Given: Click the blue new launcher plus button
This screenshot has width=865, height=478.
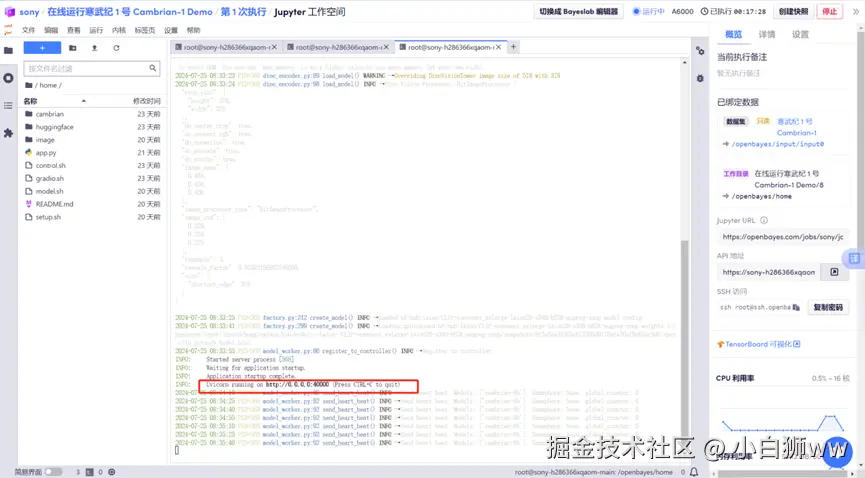Looking at the screenshot, I should pos(42,48).
